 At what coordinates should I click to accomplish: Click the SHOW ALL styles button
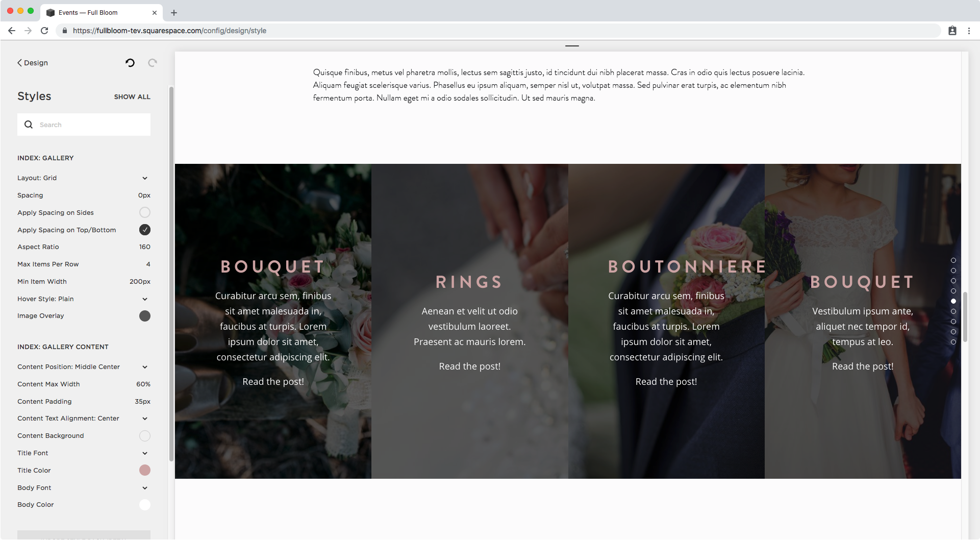[132, 97]
